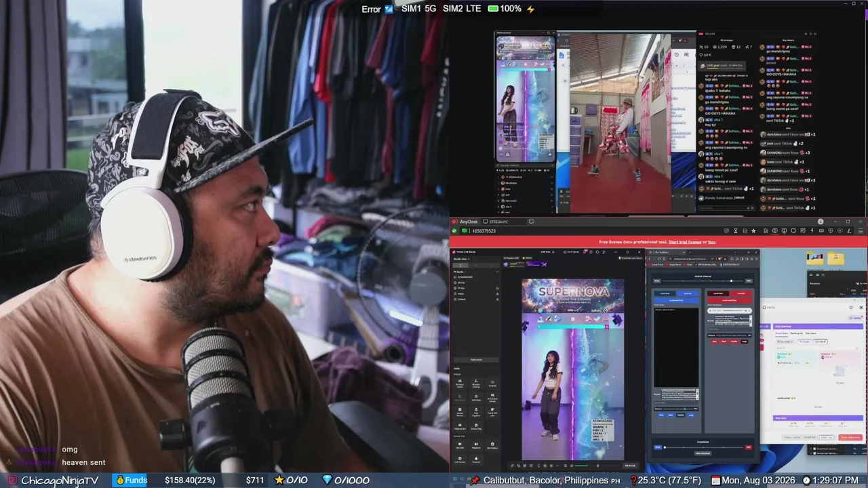
Task: Click the green chat icon beside AnyDesk address
Action: (x=465, y=231)
